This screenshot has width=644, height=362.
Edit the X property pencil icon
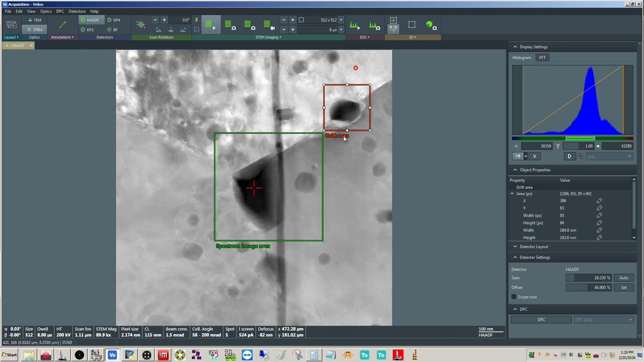pyautogui.click(x=599, y=201)
